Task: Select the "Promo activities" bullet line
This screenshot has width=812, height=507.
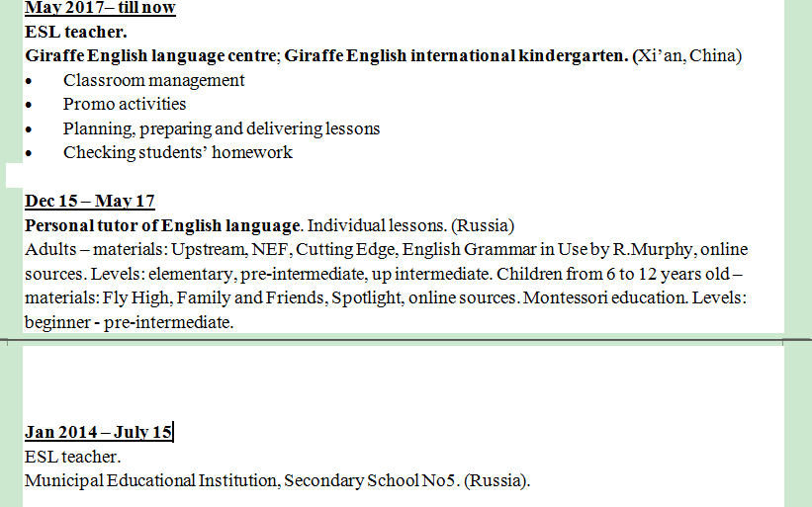Action: coord(124,104)
